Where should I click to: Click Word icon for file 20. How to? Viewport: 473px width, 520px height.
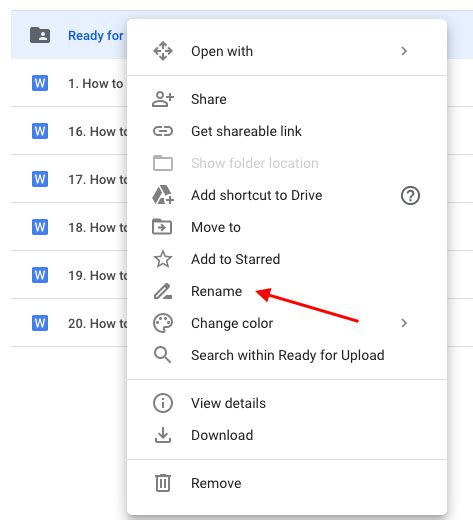(x=40, y=323)
